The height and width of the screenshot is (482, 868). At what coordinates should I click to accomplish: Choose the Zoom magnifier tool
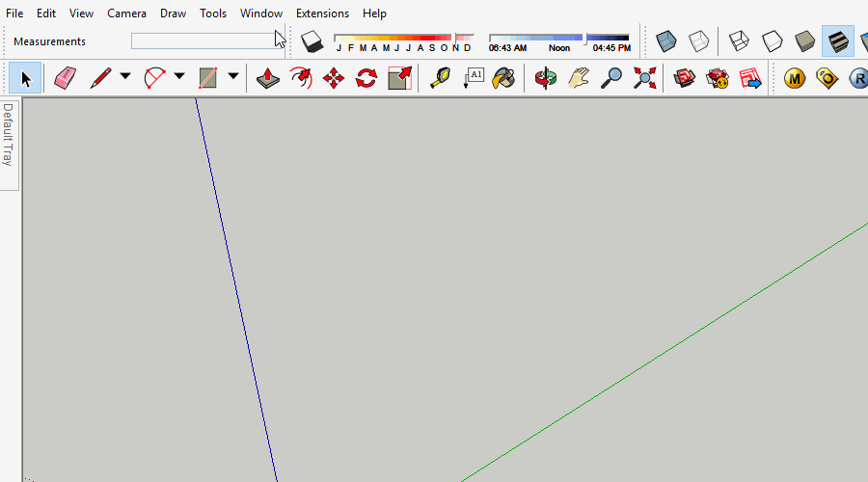pos(611,78)
